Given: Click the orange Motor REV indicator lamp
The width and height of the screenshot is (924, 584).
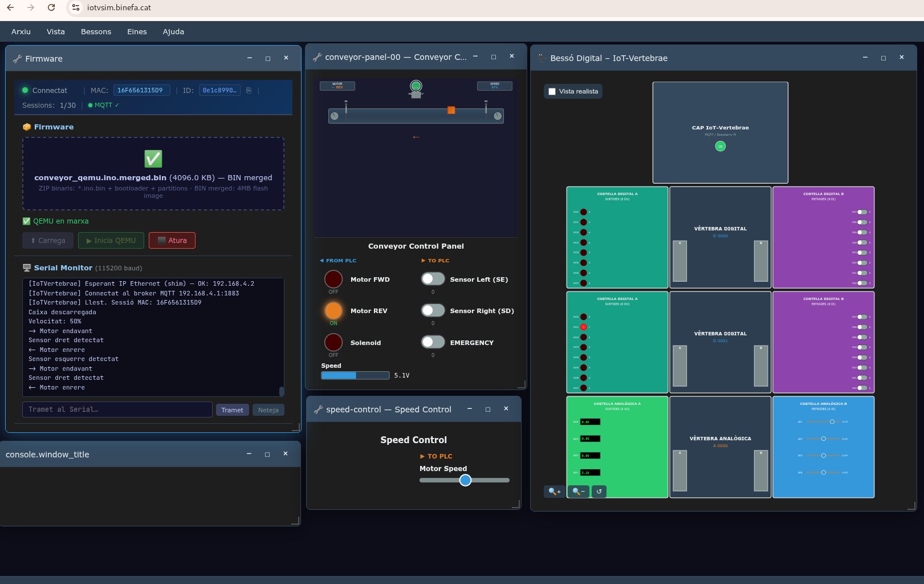Looking at the screenshot, I should (333, 311).
